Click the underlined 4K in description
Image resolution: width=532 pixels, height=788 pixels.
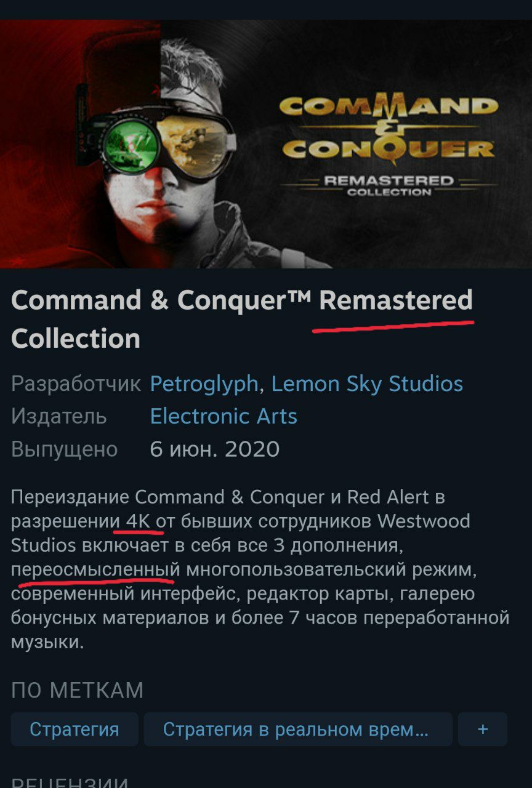(139, 521)
